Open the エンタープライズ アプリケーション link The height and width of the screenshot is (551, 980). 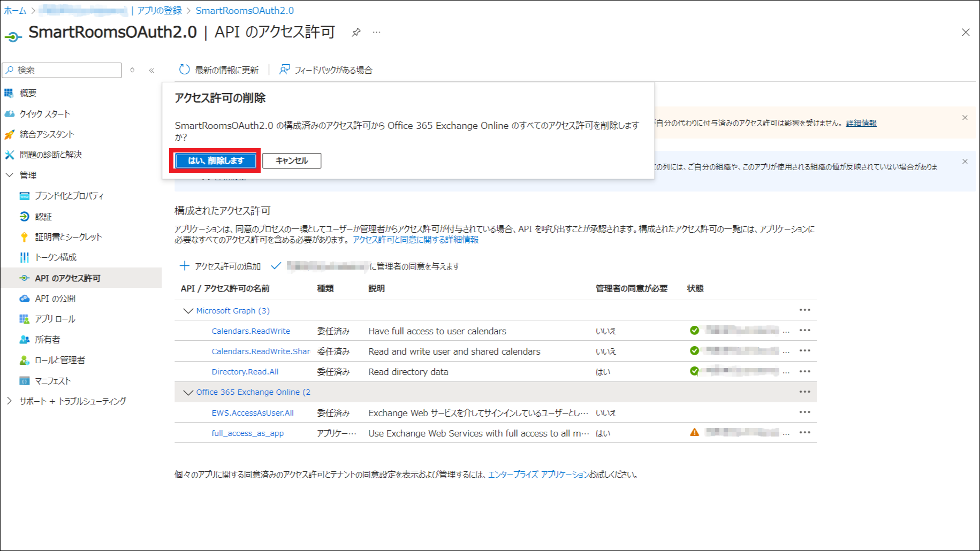[x=538, y=475]
